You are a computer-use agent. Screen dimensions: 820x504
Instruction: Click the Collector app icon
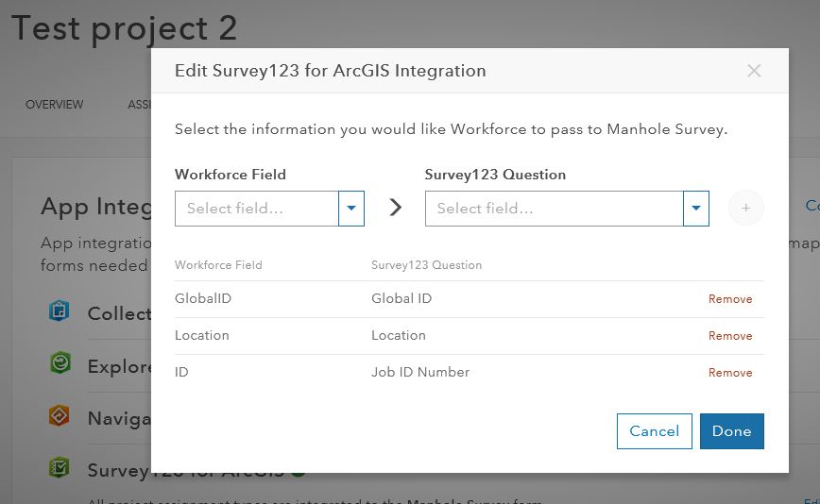point(60,311)
